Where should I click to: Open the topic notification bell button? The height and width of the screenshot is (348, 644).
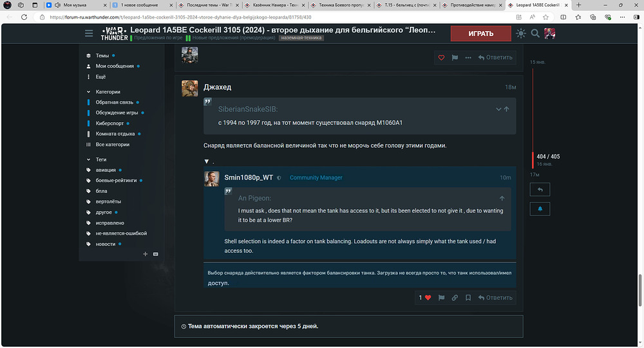540,209
